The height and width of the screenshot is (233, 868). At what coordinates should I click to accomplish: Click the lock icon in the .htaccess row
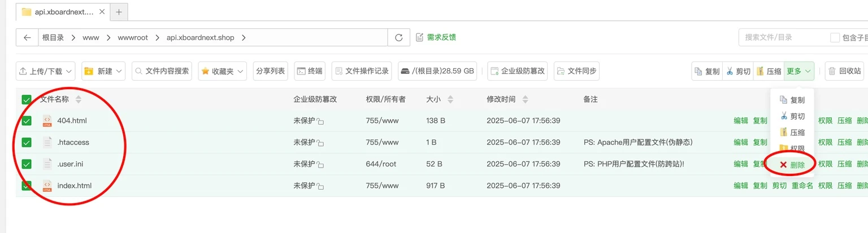320,143
